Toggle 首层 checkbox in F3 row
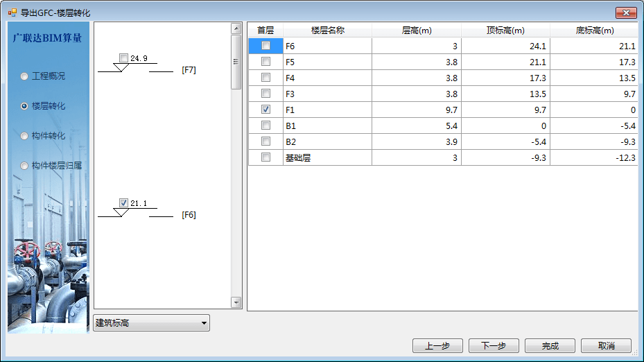Viewport: 644px width, 362px height. (x=266, y=93)
